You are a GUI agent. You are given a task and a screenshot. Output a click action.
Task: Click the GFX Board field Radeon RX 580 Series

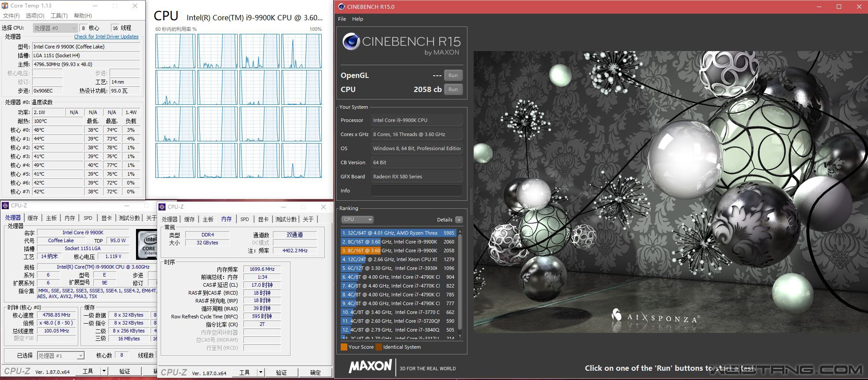(416, 177)
